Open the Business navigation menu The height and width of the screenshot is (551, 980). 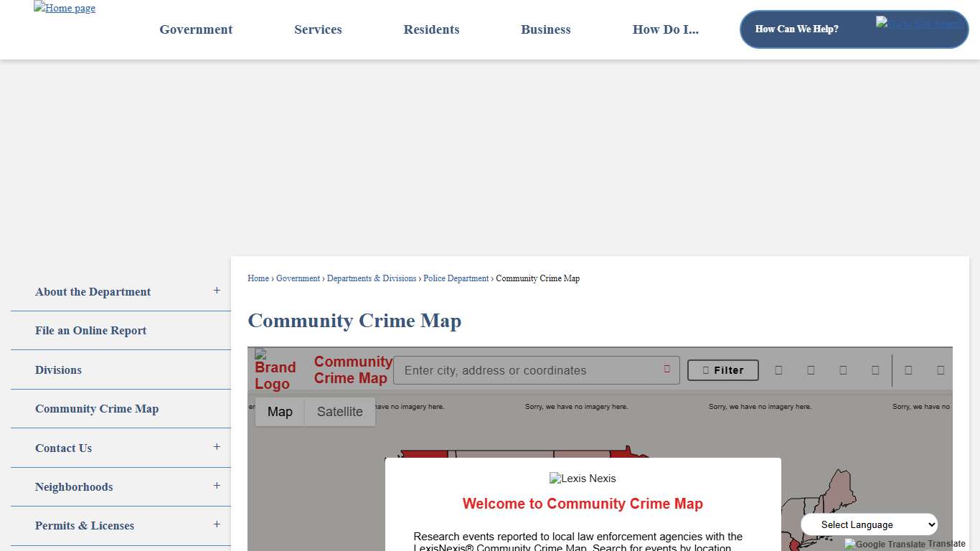(x=546, y=29)
